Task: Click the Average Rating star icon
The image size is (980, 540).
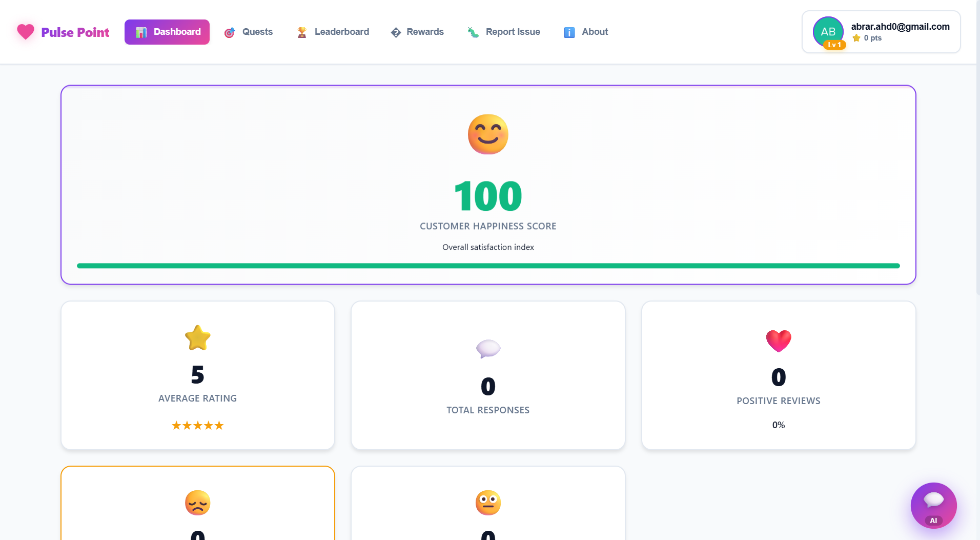Action: (198, 338)
